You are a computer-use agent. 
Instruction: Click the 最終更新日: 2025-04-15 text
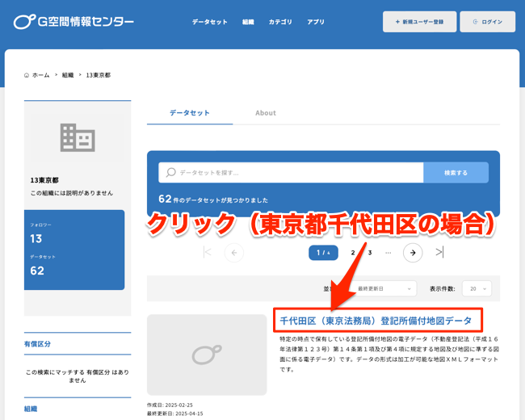coord(174,414)
